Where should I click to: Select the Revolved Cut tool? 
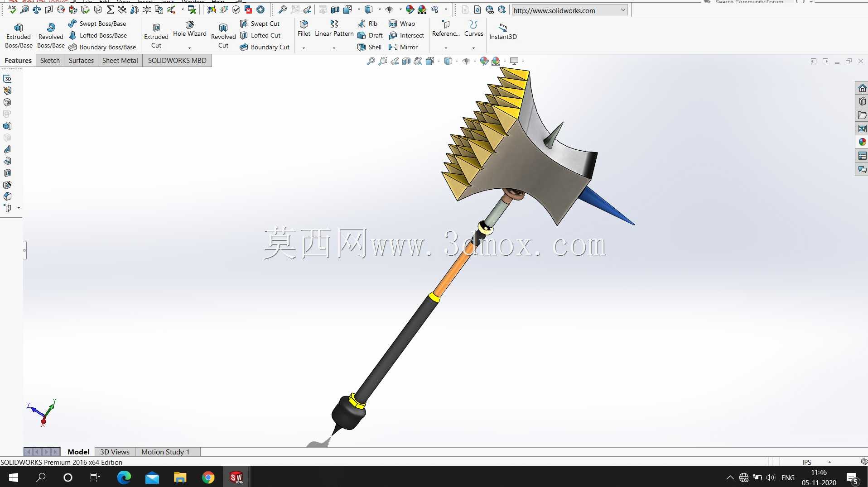223,35
